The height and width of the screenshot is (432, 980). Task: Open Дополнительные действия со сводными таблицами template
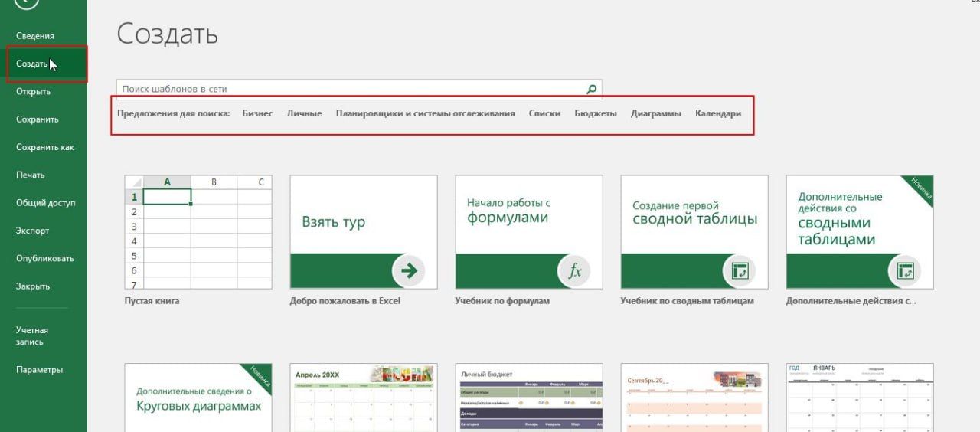[860, 232]
